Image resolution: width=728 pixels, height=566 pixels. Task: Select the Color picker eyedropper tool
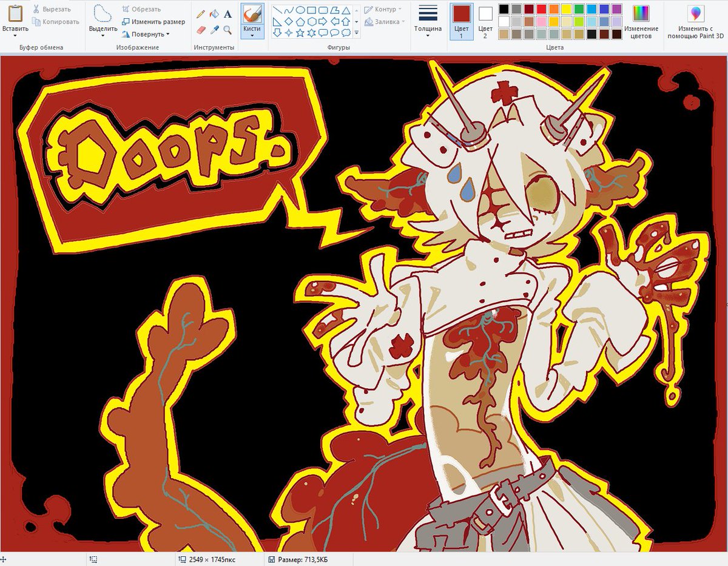[214, 29]
